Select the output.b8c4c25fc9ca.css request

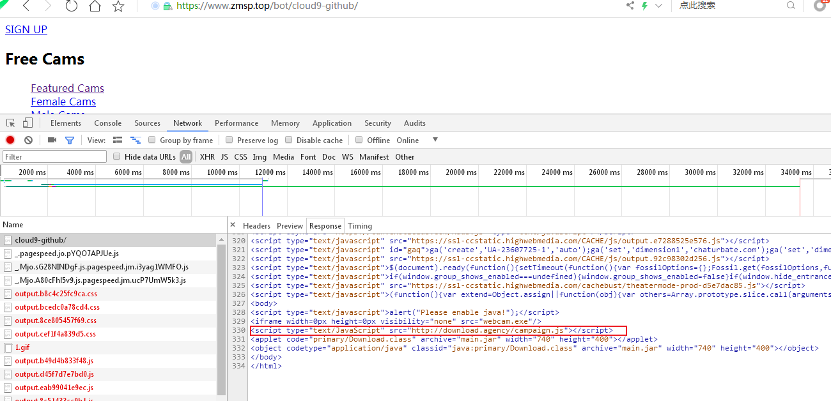(108, 294)
